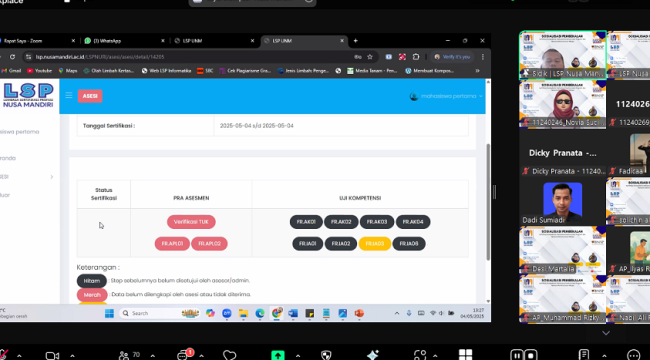Open the FR.APL01 form button
The height and width of the screenshot is (360, 650).
click(172, 244)
